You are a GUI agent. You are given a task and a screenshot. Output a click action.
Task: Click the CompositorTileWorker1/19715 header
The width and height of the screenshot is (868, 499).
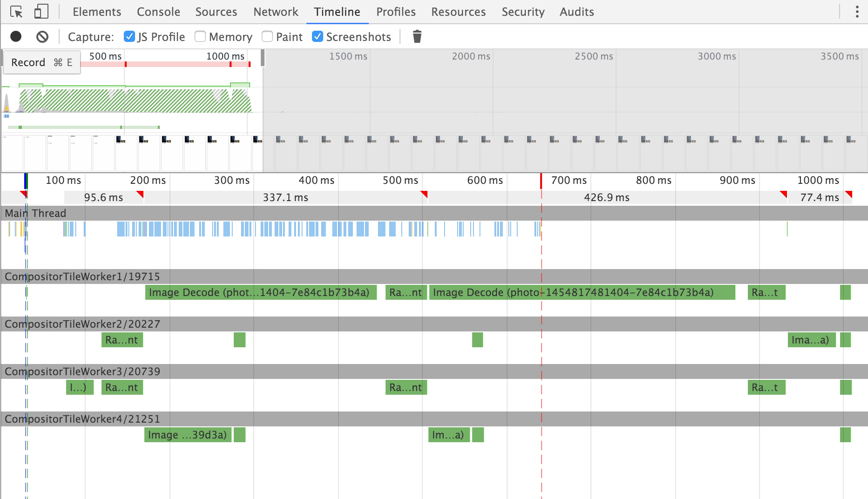(434, 276)
